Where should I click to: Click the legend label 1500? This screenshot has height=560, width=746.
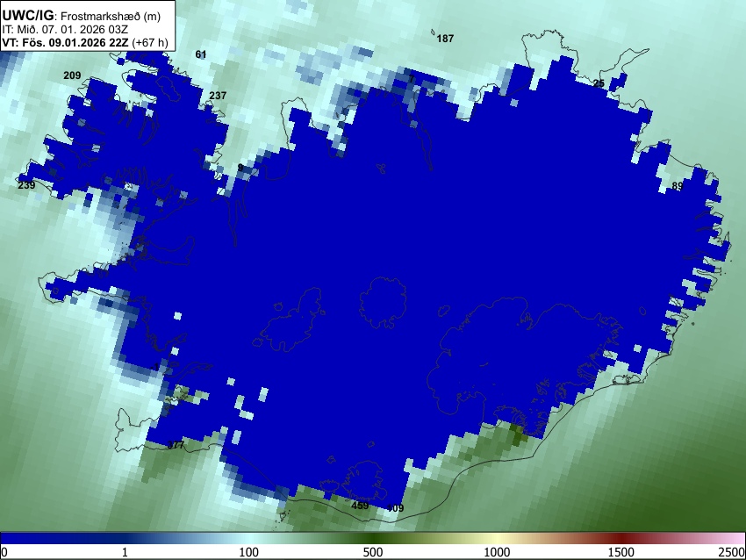(x=621, y=552)
